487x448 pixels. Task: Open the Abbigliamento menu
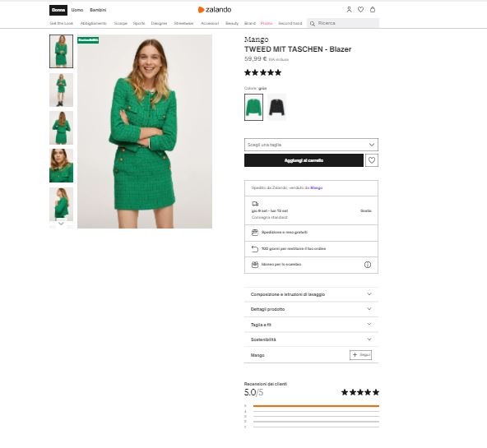94,23
